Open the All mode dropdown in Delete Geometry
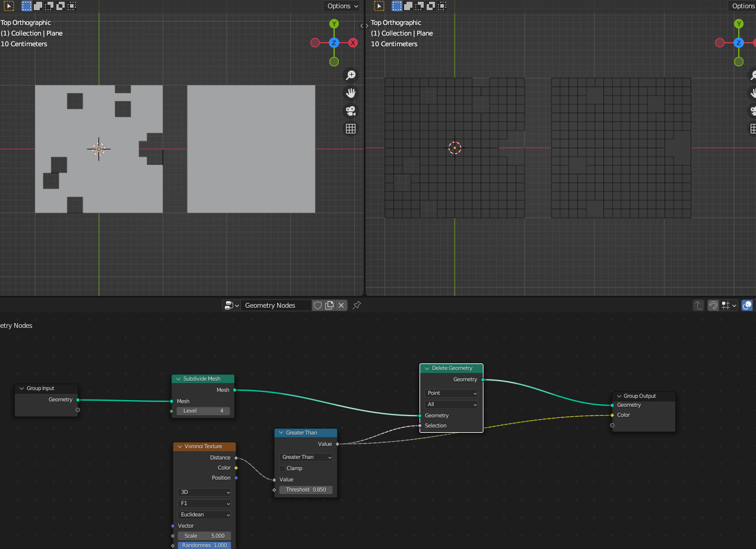The image size is (756, 549). pos(452,404)
